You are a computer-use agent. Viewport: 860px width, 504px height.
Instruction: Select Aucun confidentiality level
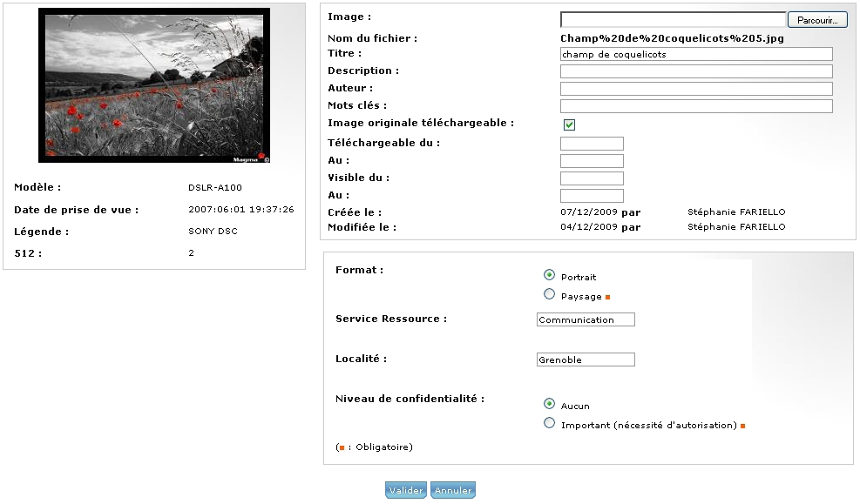(549, 404)
